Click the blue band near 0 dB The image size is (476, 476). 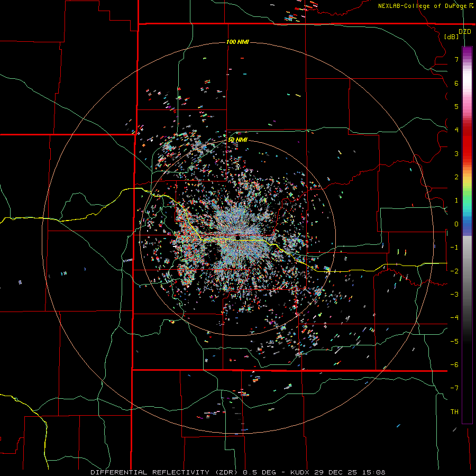[467, 224]
